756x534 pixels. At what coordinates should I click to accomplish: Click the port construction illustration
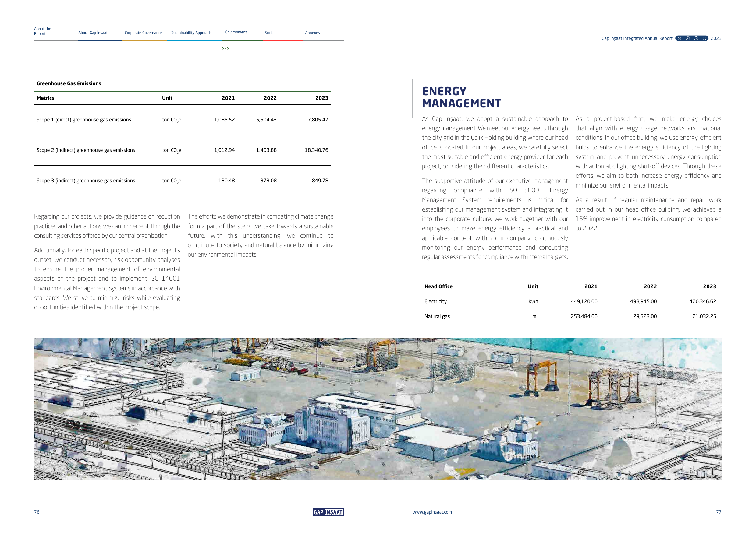coord(378,409)
